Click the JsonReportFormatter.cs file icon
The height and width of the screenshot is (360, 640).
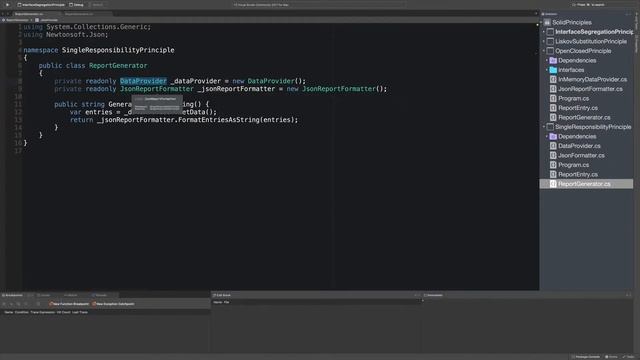553,89
